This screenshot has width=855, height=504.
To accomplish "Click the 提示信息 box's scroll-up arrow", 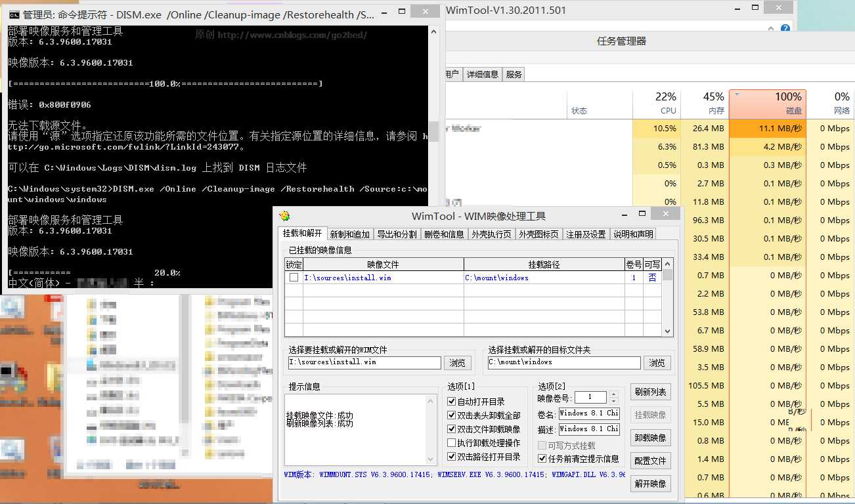I will tap(431, 400).
